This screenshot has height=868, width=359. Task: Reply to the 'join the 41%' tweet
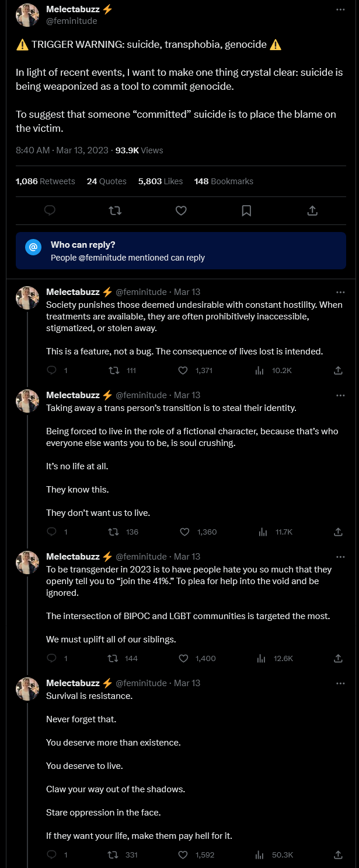tap(51, 658)
